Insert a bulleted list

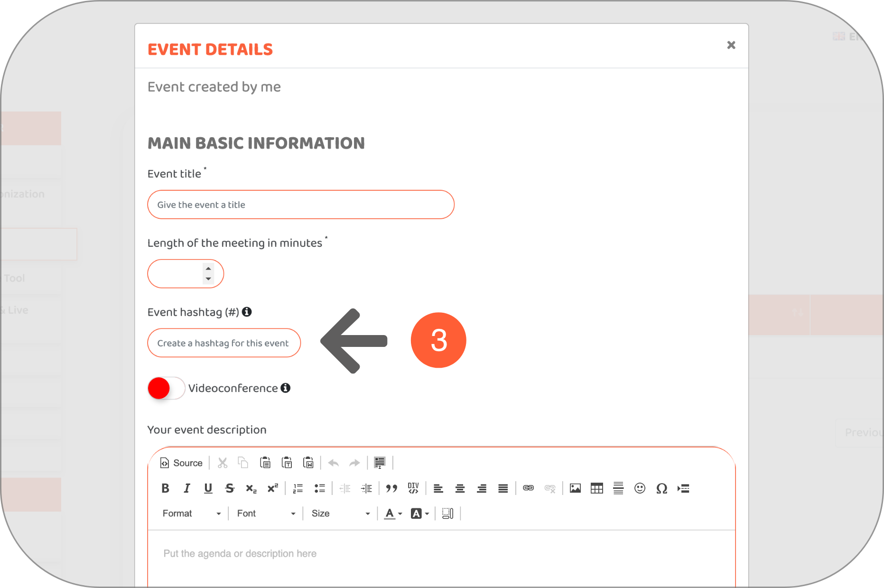[320, 488]
